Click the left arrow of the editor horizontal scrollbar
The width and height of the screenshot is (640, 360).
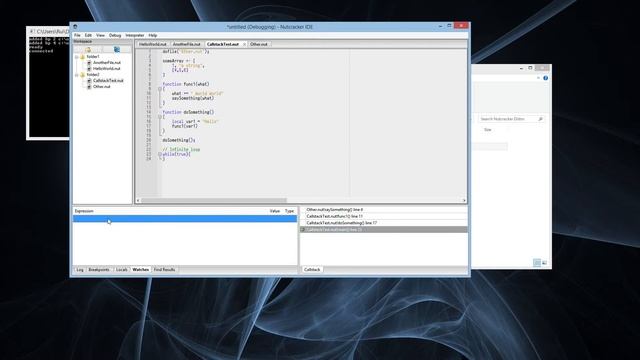(138, 200)
